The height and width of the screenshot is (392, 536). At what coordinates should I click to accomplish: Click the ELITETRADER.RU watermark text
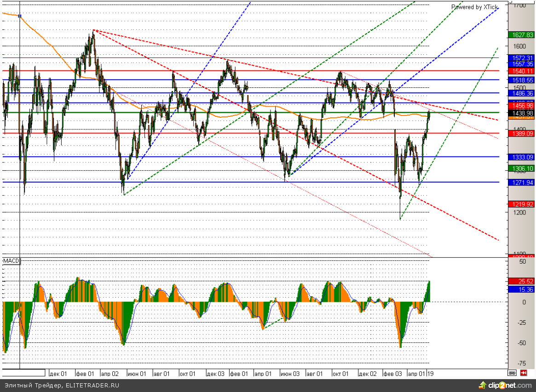[x=62, y=385]
